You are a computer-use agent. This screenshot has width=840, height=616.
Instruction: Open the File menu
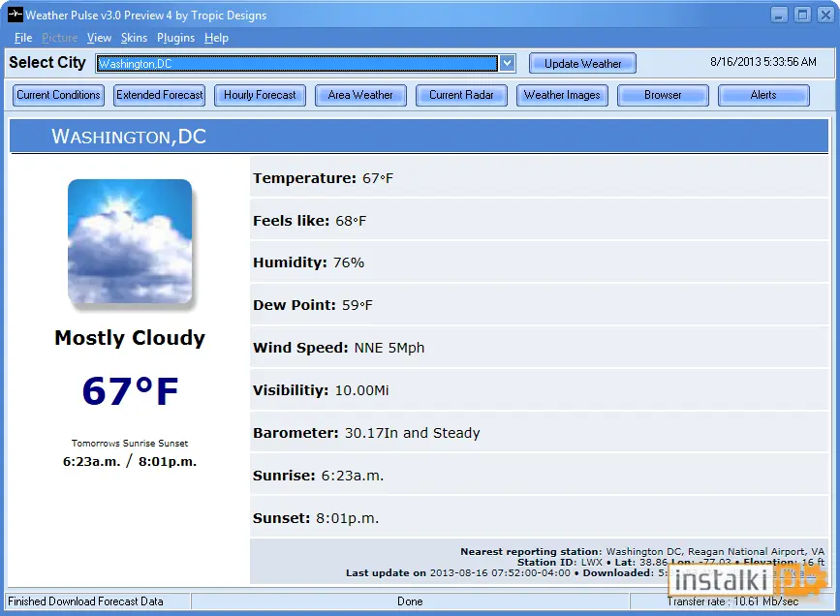coord(23,38)
